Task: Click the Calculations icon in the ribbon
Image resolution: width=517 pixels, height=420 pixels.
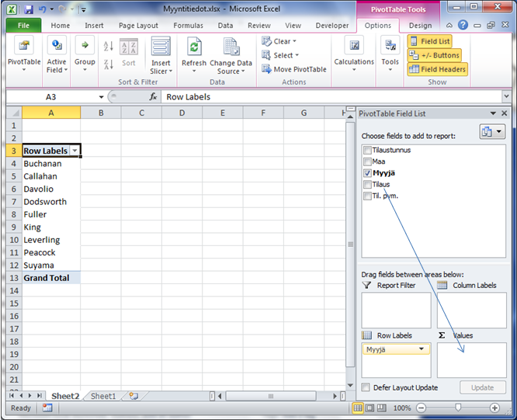Action: [x=354, y=47]
